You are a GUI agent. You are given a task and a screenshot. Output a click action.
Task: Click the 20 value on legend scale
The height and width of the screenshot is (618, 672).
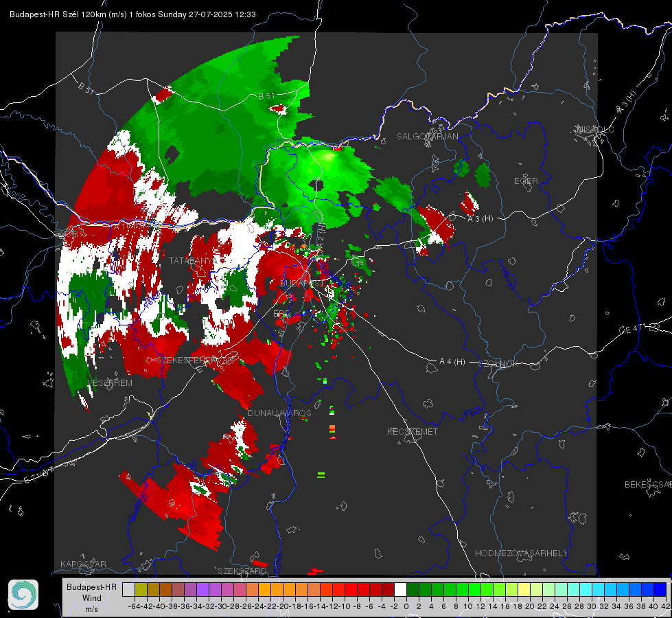point(530,606)
